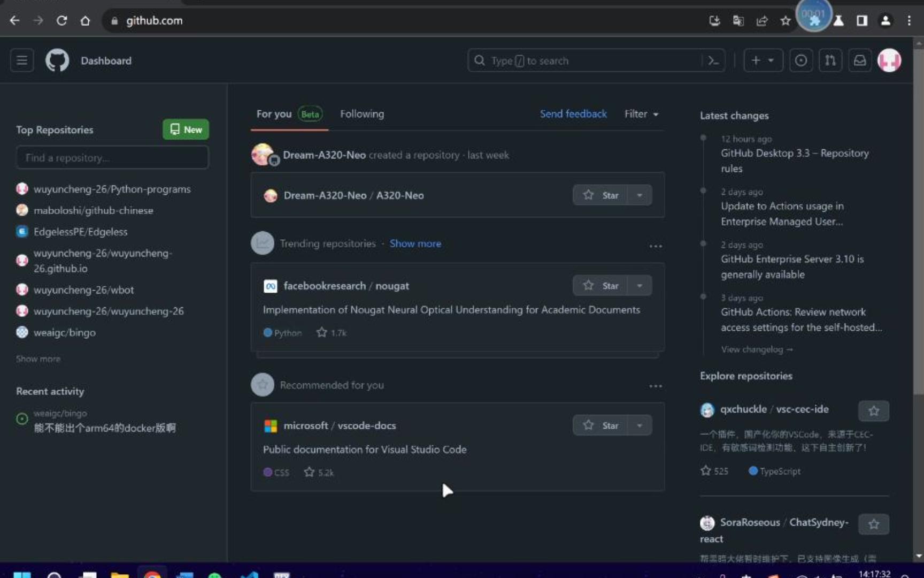Focus the Find a repository field

tap(112, 158)
